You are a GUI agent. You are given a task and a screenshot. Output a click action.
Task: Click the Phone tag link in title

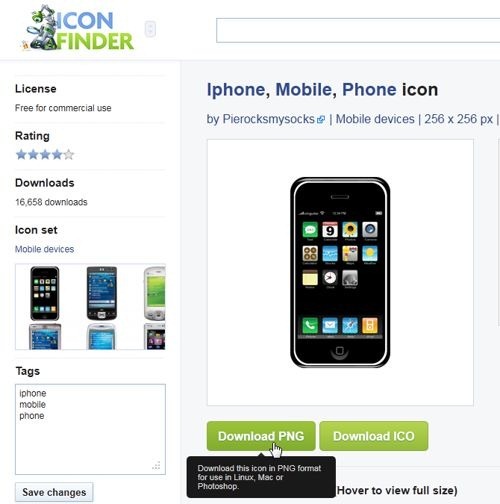tap(369, 90)
